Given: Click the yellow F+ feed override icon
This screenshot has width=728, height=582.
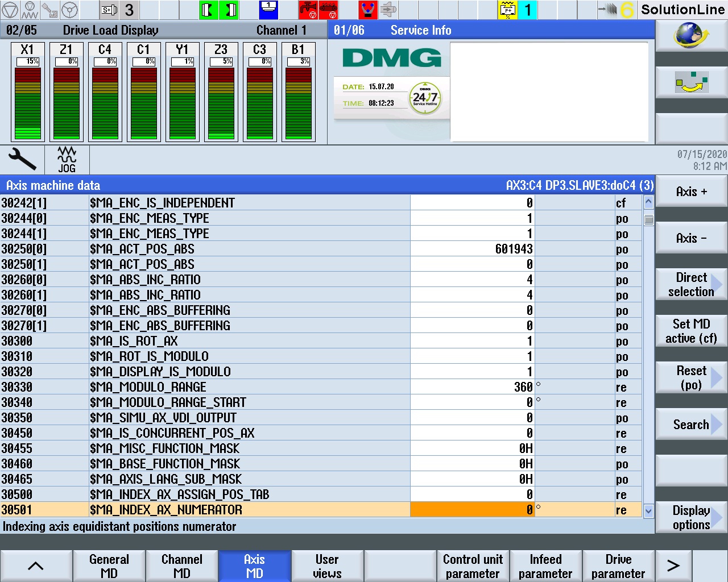Looking at the screenshot, I should click(507, 10).
